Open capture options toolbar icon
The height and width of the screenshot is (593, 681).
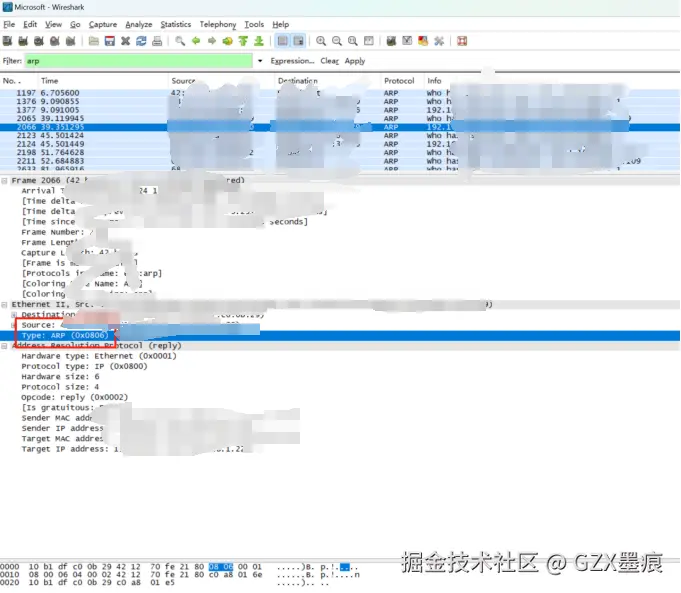pyautogui.click(x=23, y=41)
